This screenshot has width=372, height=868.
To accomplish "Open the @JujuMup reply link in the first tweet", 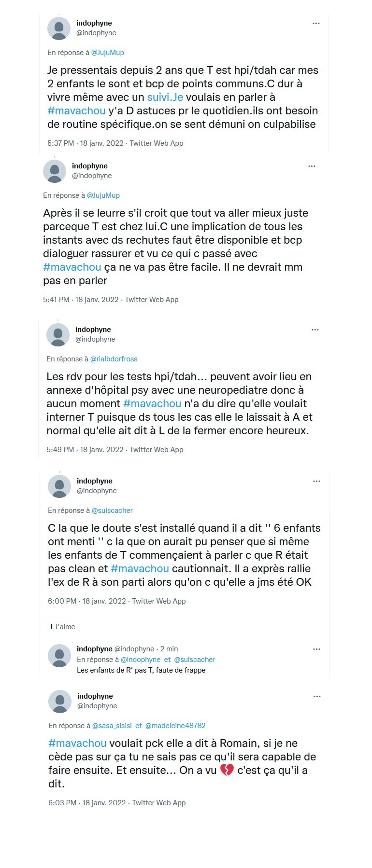I will [108, 53].
